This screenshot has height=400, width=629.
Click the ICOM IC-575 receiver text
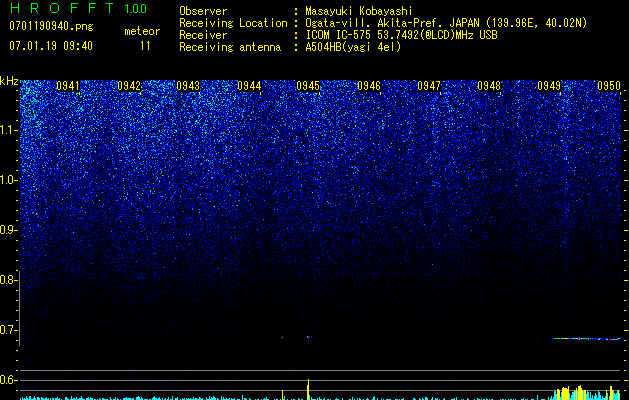[401, 35]
